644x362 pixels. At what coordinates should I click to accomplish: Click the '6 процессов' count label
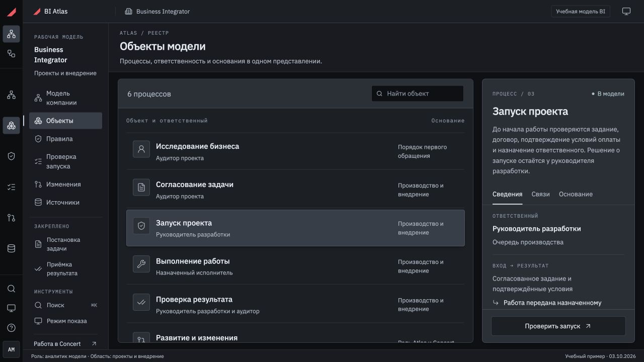point(149,94)
